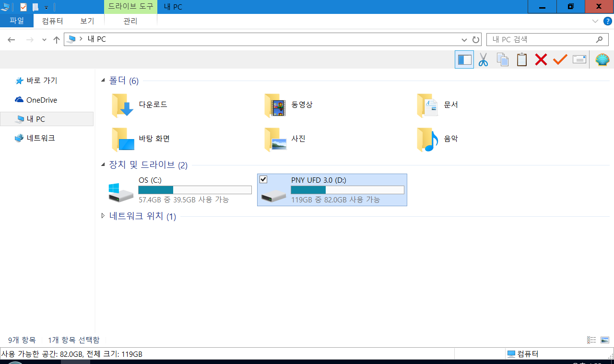Open the 컴퓨터 ribbon tab
Image resolution: width=614 pixels, height=364 pixels.
tap(52, 21)
